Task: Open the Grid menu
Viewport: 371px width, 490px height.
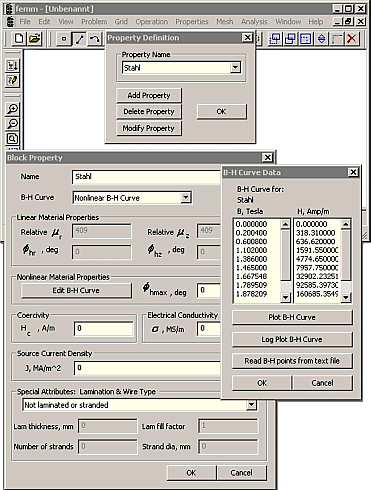Action: tap(121, 22)
